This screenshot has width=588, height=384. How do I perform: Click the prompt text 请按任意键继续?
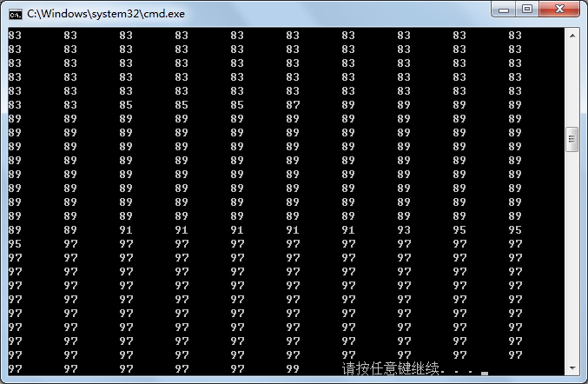(390, 369)
